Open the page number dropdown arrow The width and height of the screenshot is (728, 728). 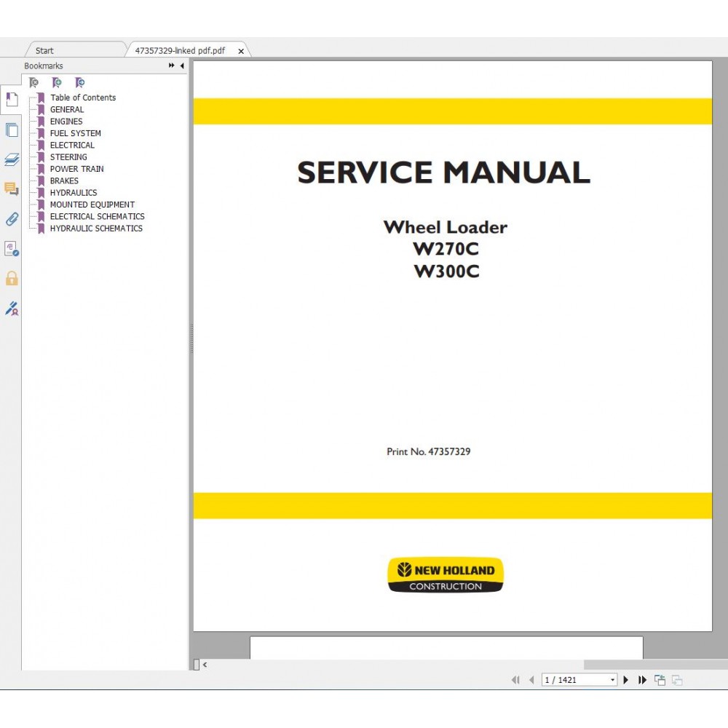coord(613,680)
